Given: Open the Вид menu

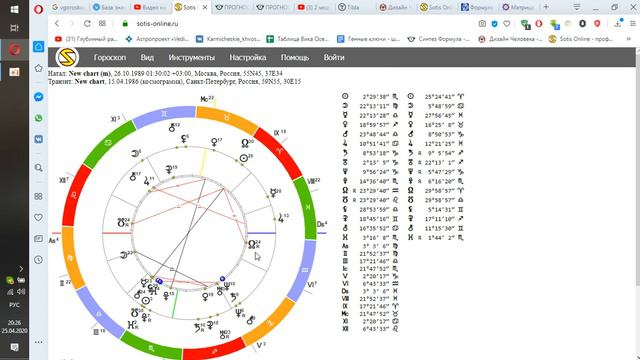Looking at the screenshot, I should coord(147,58).
